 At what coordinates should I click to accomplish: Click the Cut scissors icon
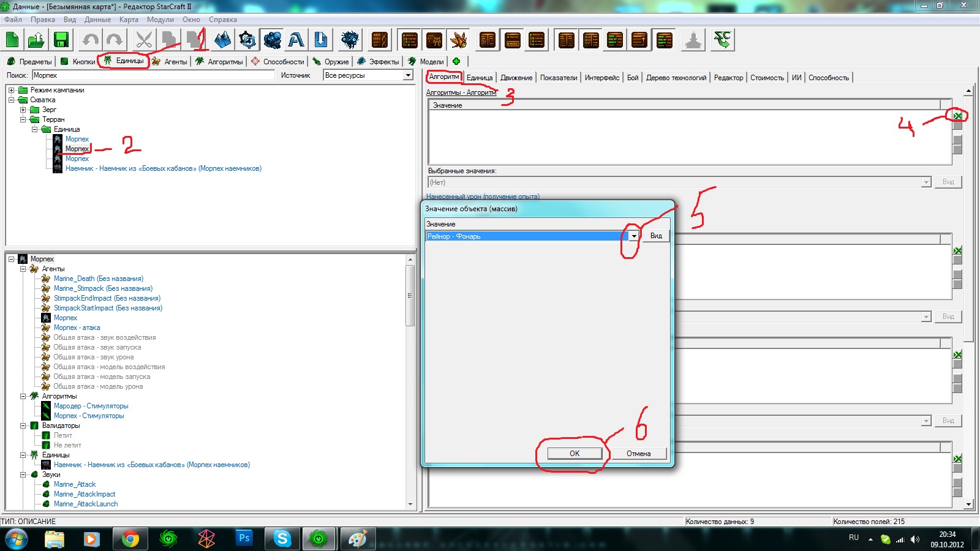coord(144,40)
